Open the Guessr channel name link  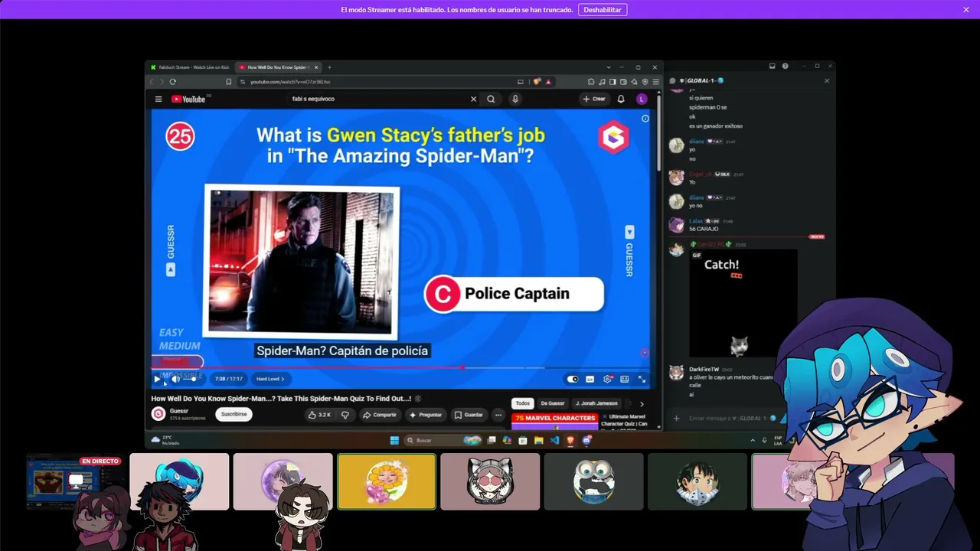(x=179, y=411)
